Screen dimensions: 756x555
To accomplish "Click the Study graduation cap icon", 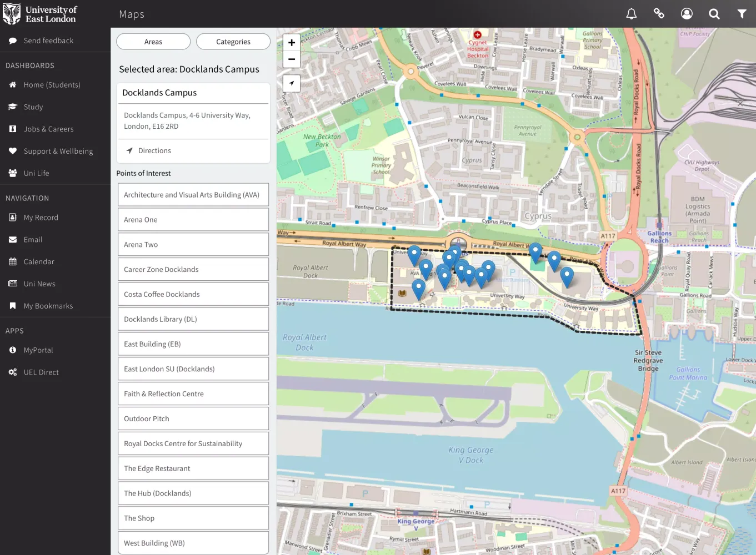I will 13,107.
